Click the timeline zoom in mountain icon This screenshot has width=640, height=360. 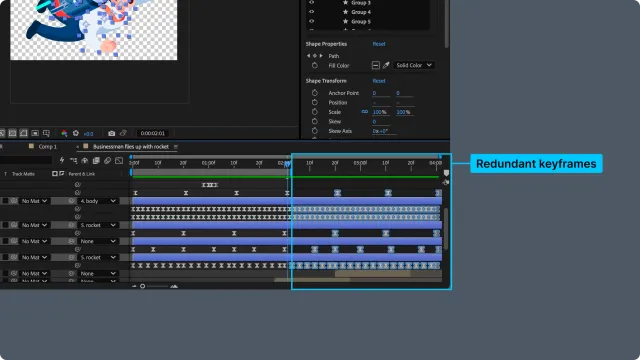tap(174, 286)
